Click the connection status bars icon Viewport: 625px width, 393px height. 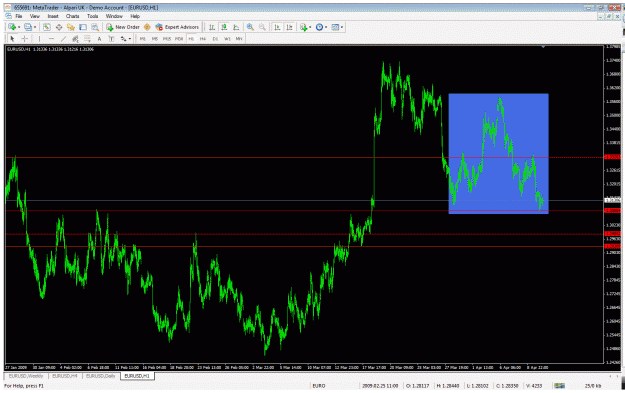pos(560,386)
